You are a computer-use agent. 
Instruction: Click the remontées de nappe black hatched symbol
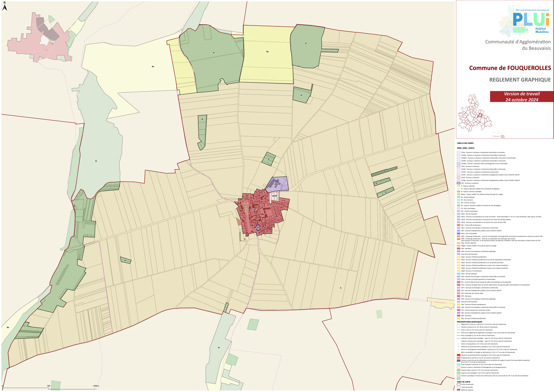(458, 361)
